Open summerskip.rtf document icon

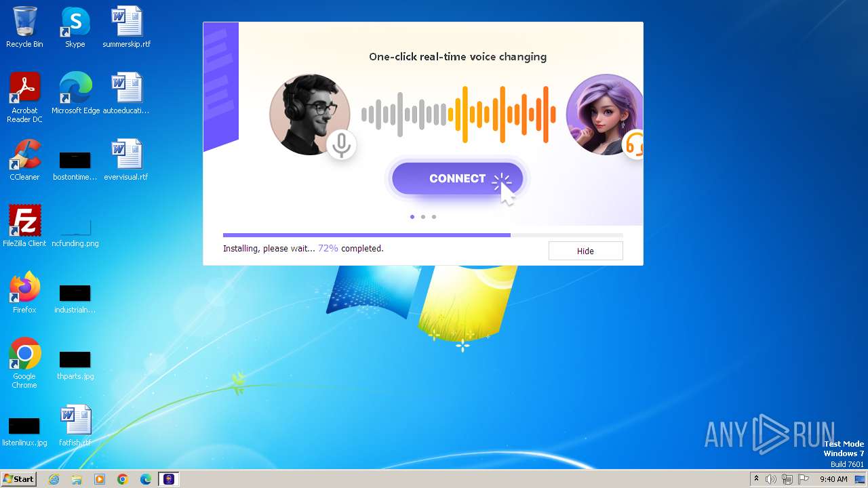[x=126, y=27]
